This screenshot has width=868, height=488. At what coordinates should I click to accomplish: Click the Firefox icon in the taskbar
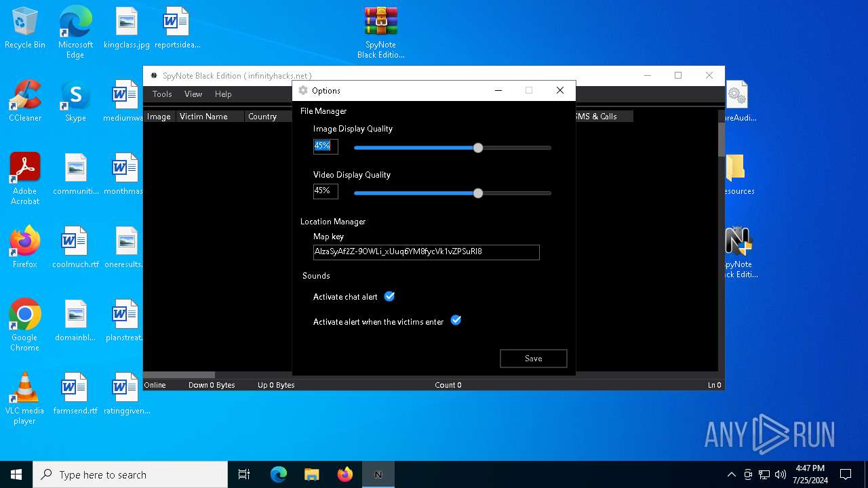pyautogui.click(x=345, y=474)
